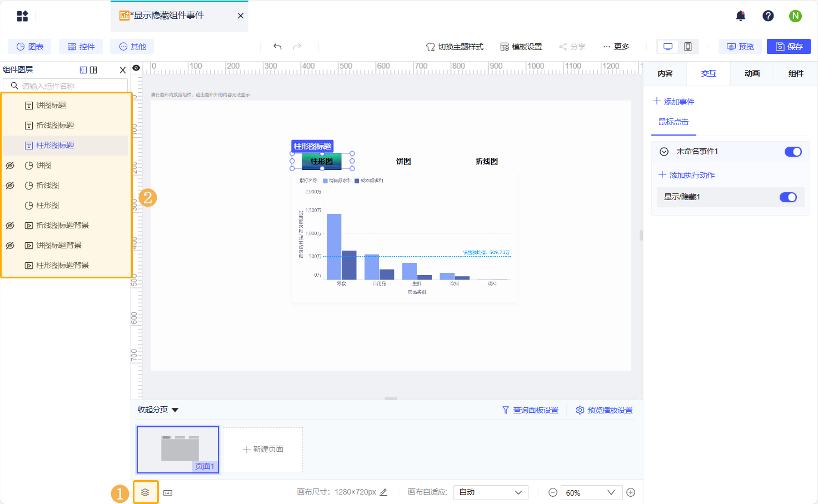Viewport: 818px width, 504px height.
Task: Click the undo arrow icon
Action: pyautogui.click(x=277, y=47)
